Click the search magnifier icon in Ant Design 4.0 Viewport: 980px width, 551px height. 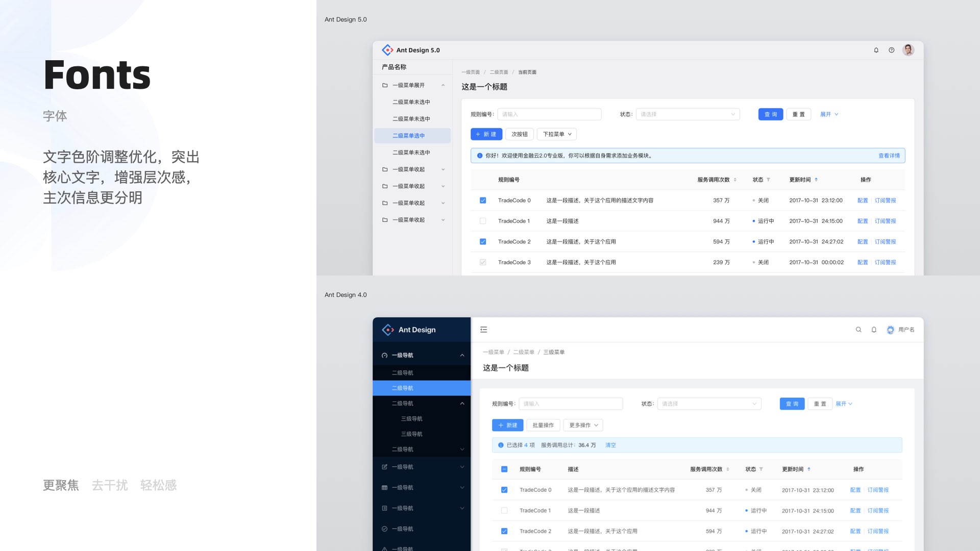pos(859,330)
